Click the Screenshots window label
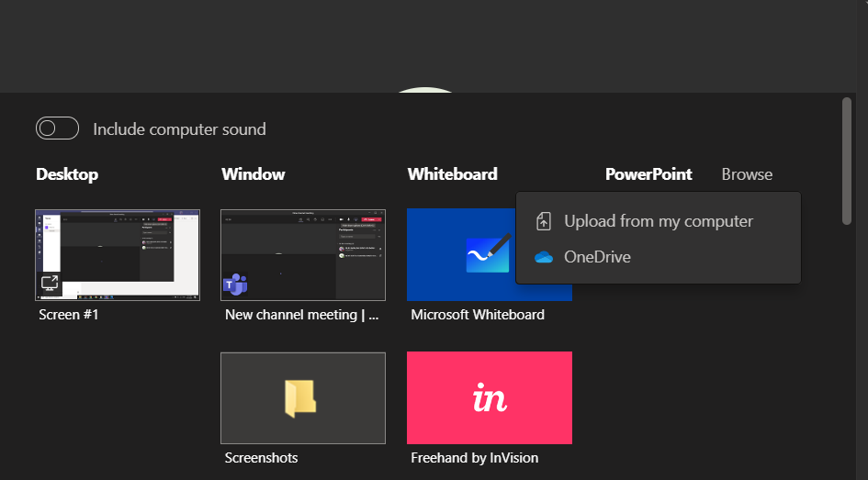Viewport: 868px width, 480px height. [x=261, y=457]
